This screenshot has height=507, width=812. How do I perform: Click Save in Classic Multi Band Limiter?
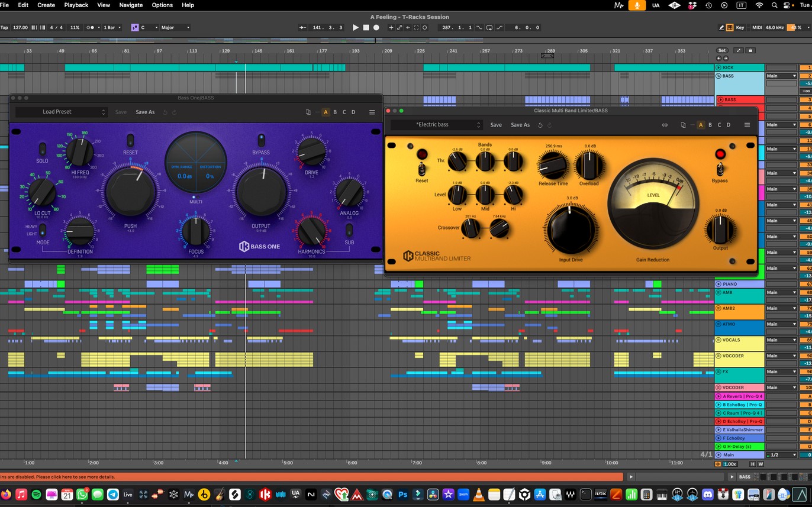pyautogui.click(x=496, y=125)
